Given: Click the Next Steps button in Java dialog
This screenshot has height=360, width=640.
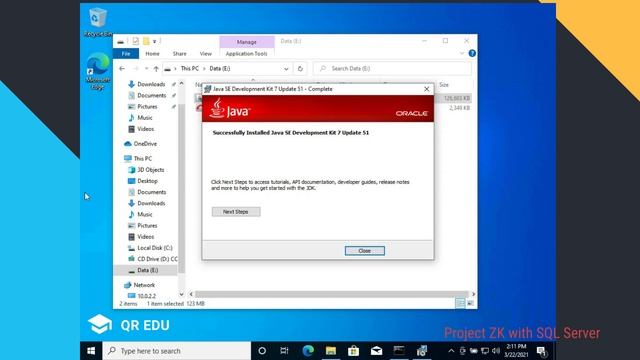Looking at the screenshot, I should (x=236, y=211).
